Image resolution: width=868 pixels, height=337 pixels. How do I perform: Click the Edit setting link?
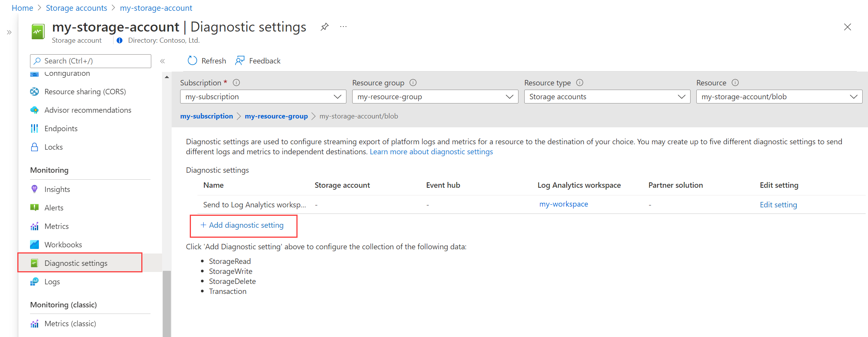click(x=778, y=205)
